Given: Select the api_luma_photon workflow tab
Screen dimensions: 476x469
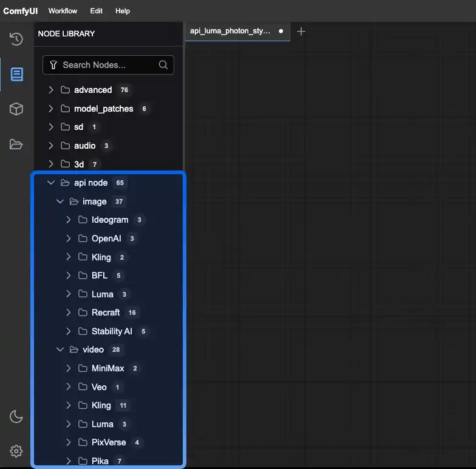Looking at the screenshot, I should (229, 31).
